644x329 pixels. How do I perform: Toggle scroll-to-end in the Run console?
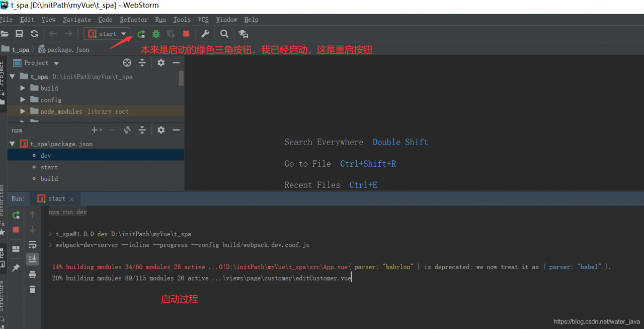33,259
